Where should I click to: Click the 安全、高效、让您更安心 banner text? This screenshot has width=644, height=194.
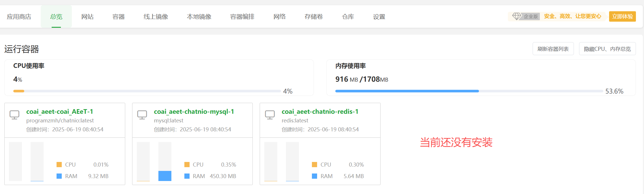coord(572,16)
